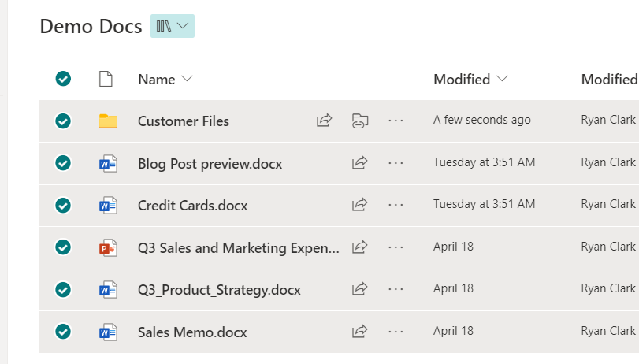Open Q3 Sales and Marketing Expen... file
This screenshot has height=364, width=639.
coord(239,248)
